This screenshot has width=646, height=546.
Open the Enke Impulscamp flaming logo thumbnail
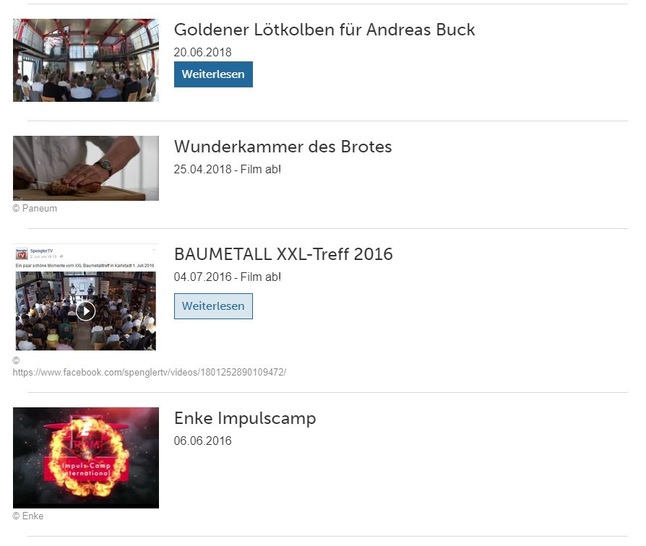[86, 457]
